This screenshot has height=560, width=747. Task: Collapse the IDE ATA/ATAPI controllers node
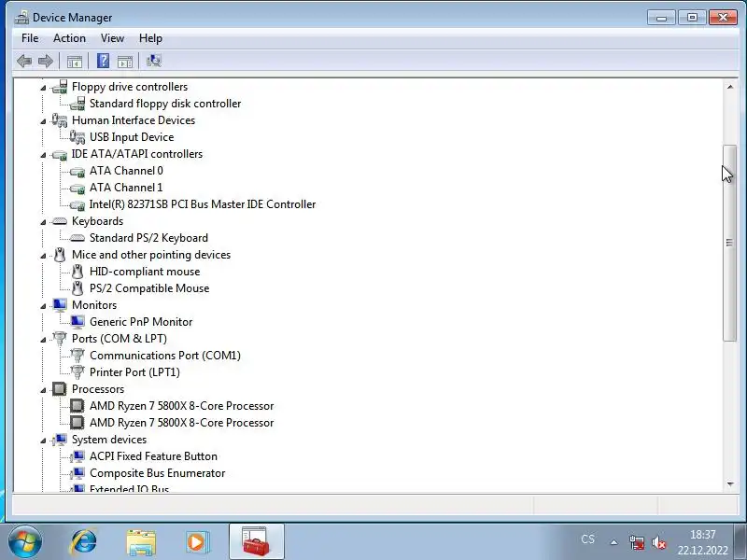pos(43,155)
